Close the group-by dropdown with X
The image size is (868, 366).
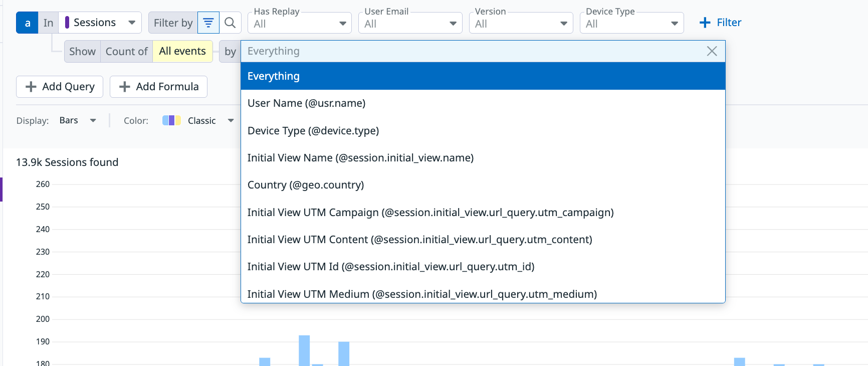click(712, 51)
